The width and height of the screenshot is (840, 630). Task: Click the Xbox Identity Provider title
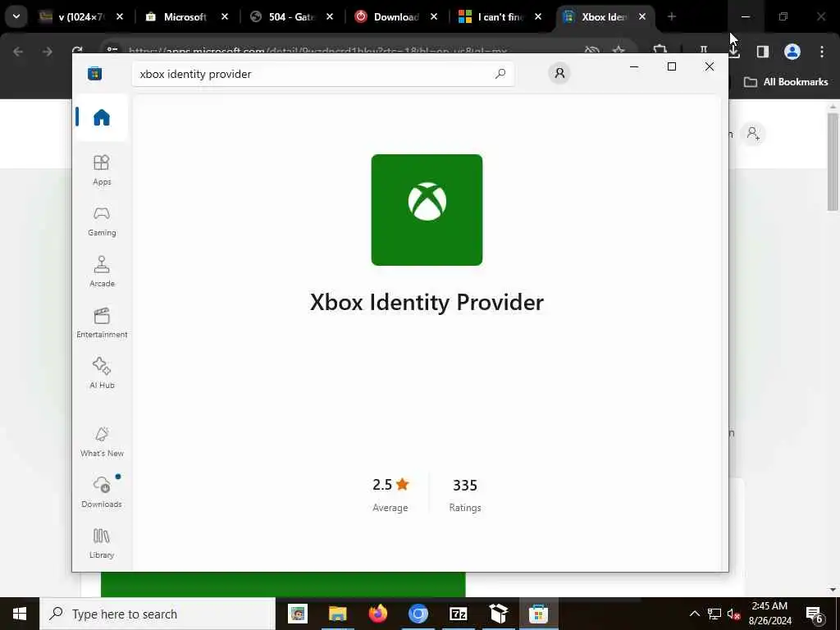pos(427,302)
